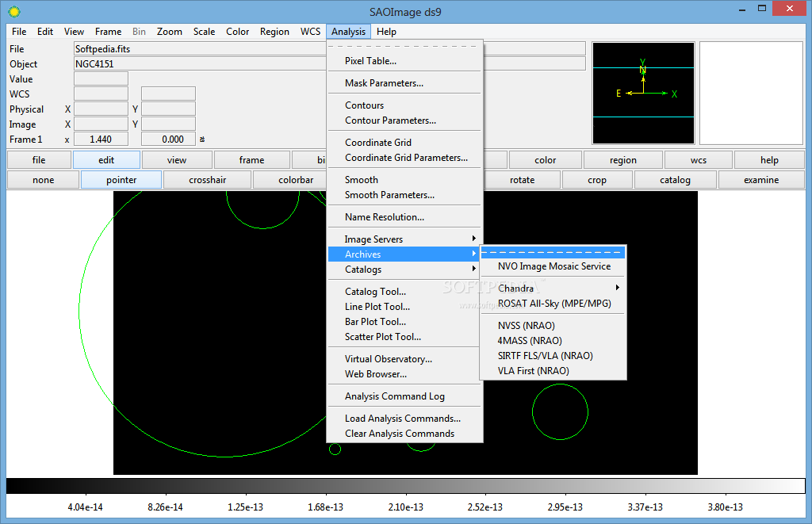This screenshot has width=812, height=524.
Task: Open the WCS menu
Action: (x=310, y=32)
